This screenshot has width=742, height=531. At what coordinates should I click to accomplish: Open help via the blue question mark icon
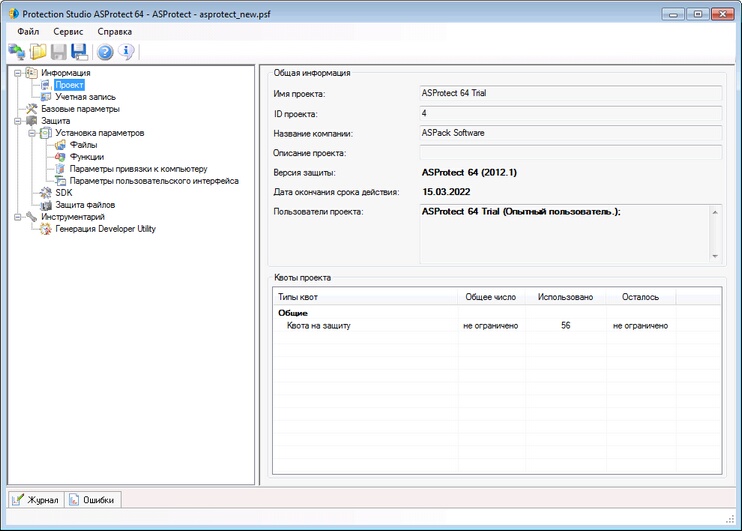(105, 52)
